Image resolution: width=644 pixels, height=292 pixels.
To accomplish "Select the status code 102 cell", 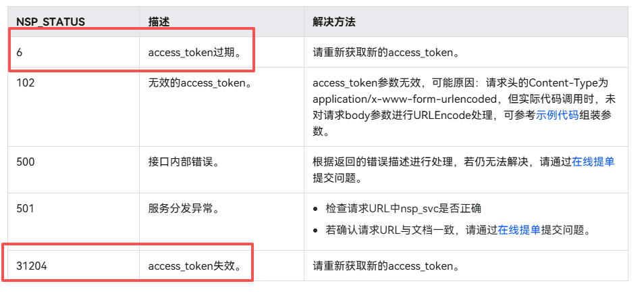I will click(x=26, y=84).
